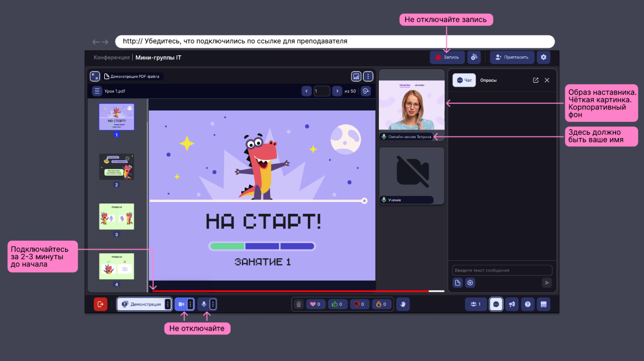Click the Демонстрация screen share button
The width and height of the screenshot is (644, 361).
point(141,304)
